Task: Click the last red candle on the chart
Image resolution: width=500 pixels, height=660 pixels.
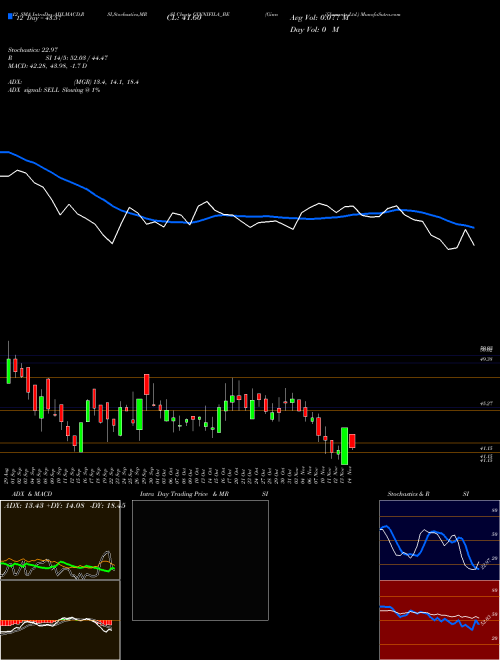Action: 352,441
